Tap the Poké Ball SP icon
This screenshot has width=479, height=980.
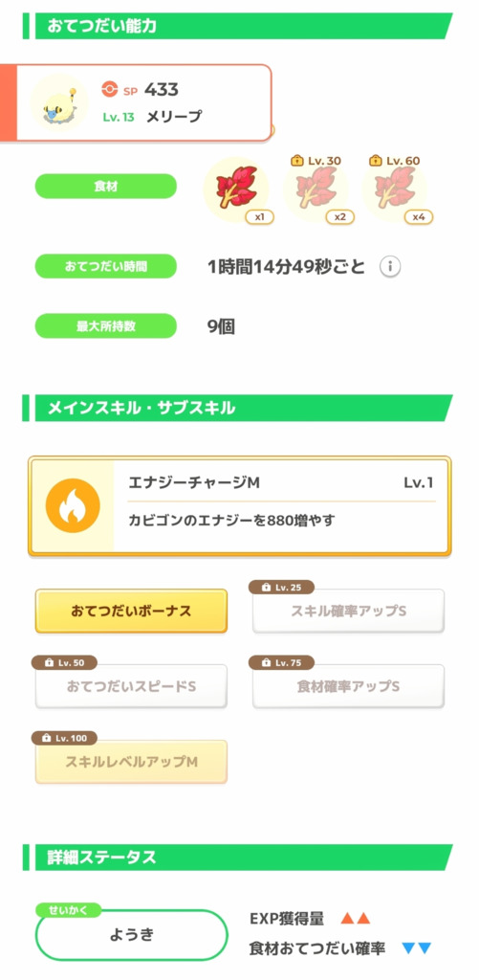point(109,90)
